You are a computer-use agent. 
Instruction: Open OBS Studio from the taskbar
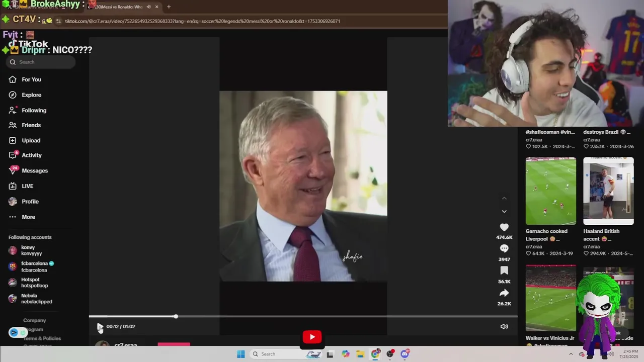[x=390, y=354]
